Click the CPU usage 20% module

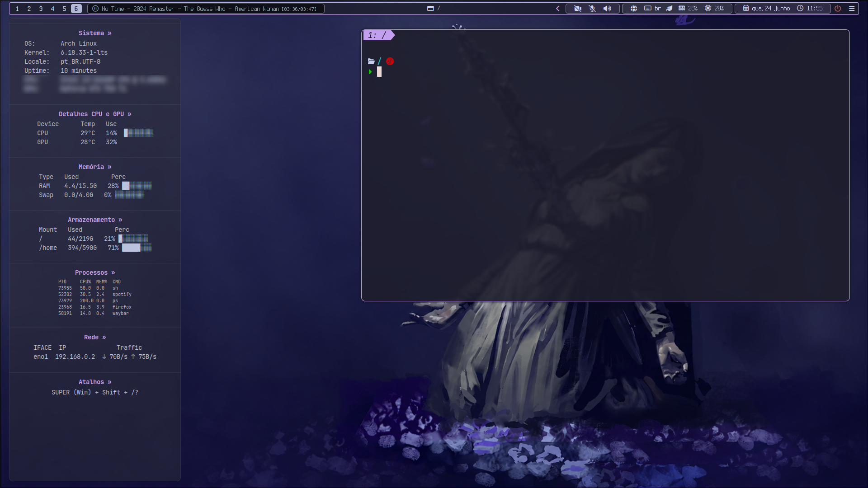pyautogui.click(x=714, y=9)
